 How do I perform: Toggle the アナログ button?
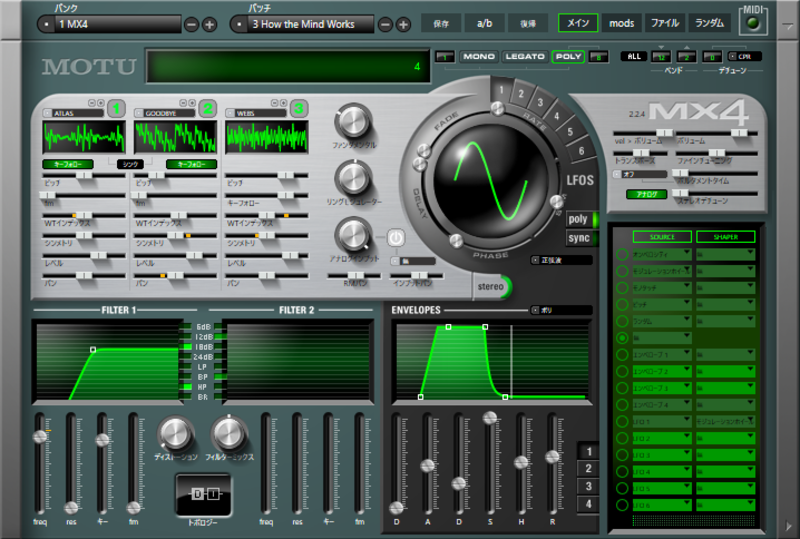646,194
